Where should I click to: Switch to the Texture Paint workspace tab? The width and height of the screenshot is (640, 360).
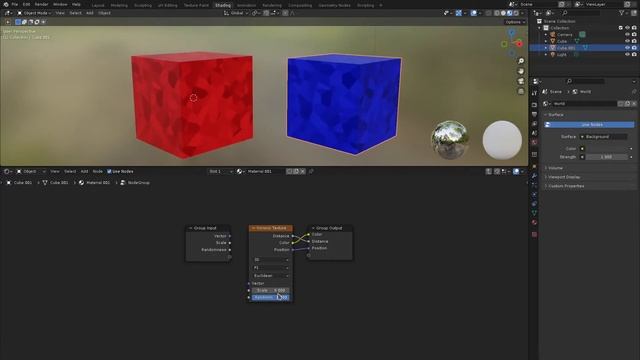196,5
